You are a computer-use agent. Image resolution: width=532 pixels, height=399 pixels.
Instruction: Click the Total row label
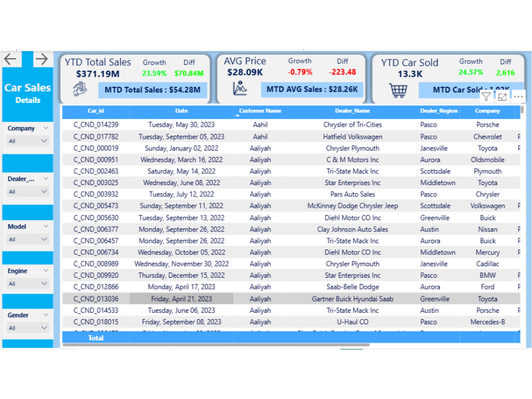[x=96, y=338]
